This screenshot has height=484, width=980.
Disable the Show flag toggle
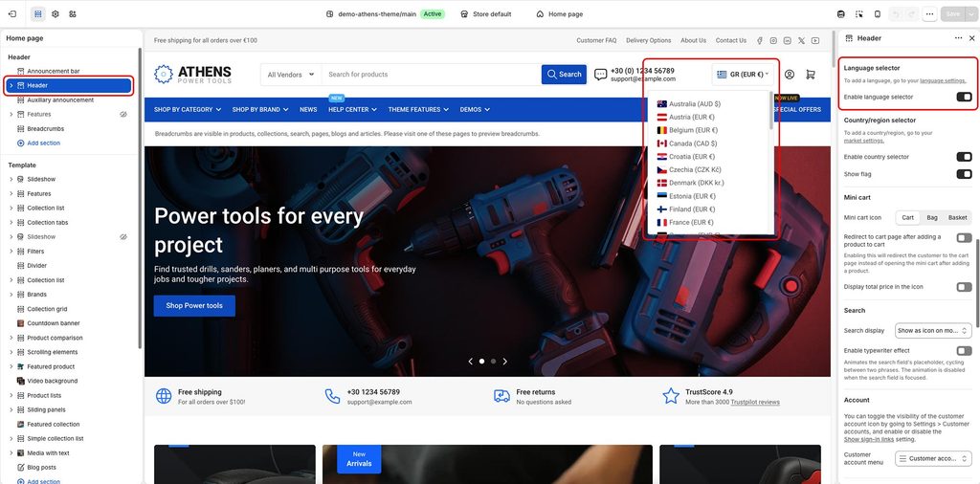[x=964, y=174]
